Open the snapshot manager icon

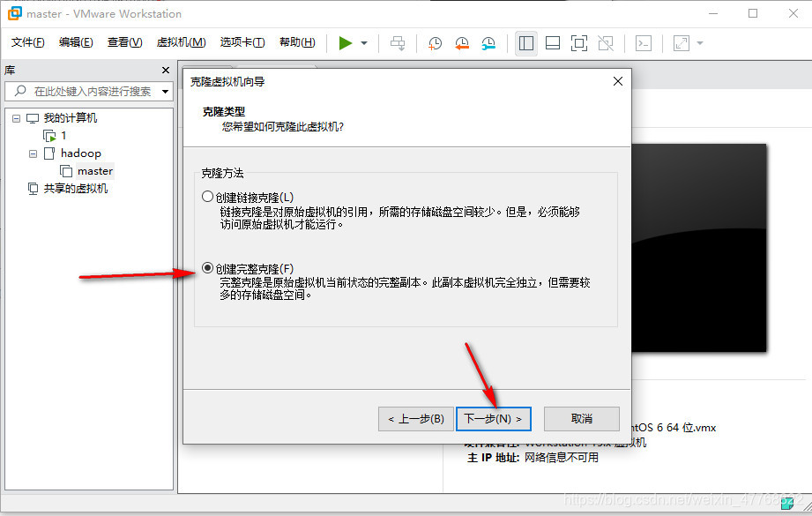coord(488,43)
